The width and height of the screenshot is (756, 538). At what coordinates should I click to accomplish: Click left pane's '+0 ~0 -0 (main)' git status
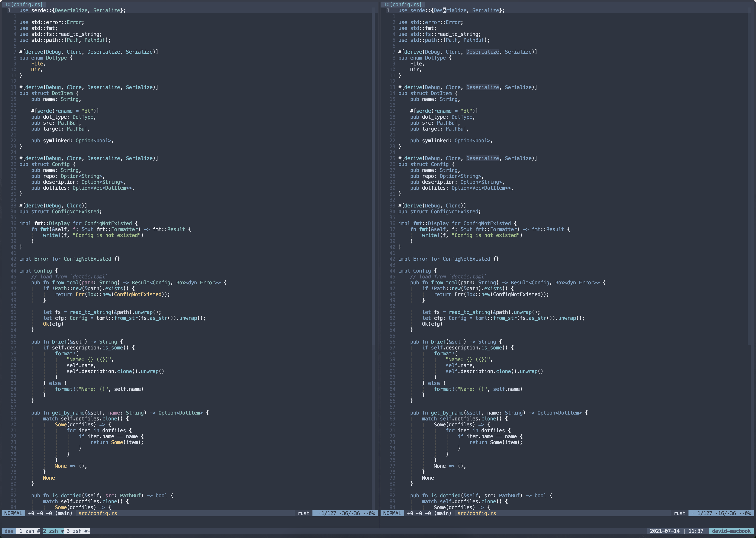[x=50, y=513]
